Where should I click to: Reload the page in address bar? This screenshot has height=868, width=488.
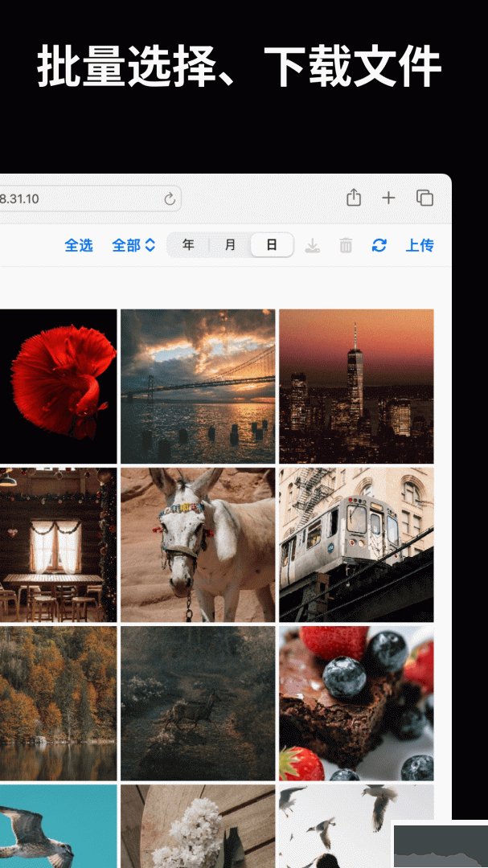click(x=170, y=199)
